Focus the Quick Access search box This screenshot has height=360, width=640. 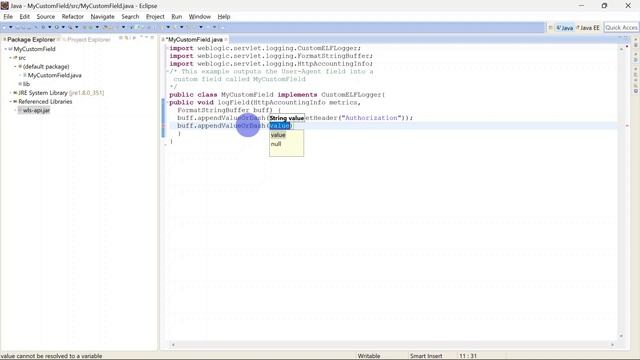pyautogui.click(x=621, y=27)
